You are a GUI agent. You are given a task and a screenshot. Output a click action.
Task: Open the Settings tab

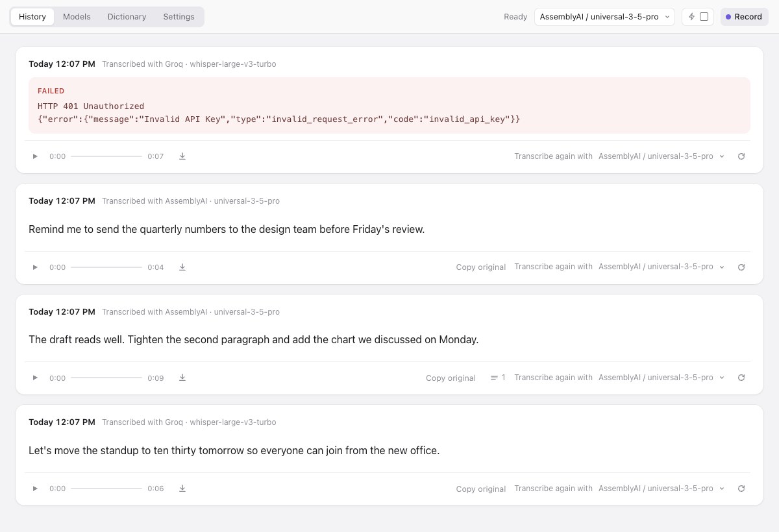coord(179,17)
